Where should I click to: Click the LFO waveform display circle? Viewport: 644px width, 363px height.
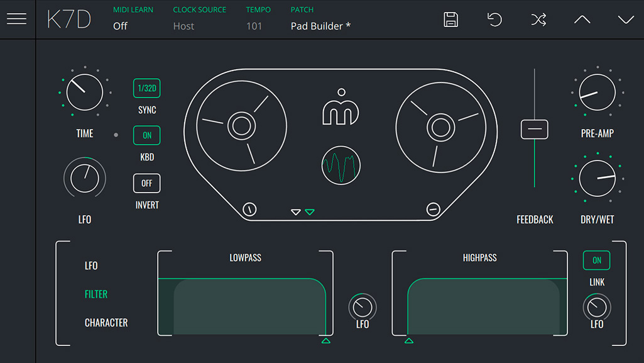click(341, 166)
